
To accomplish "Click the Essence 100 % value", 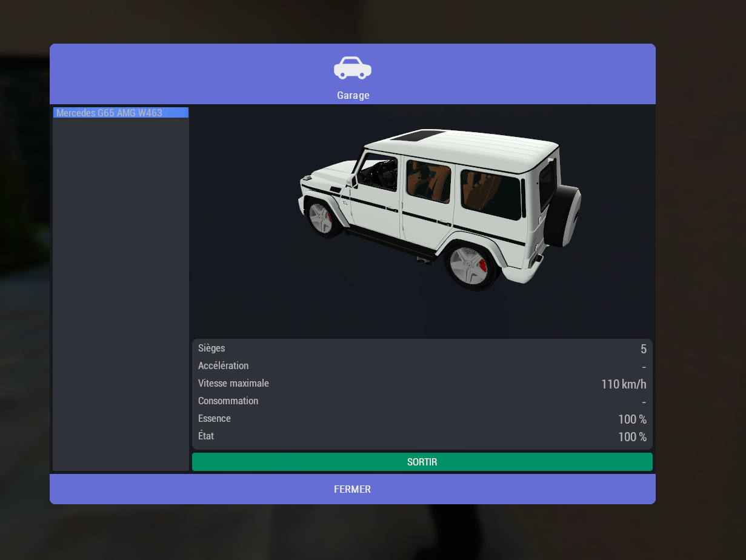I will coord(632,419).
